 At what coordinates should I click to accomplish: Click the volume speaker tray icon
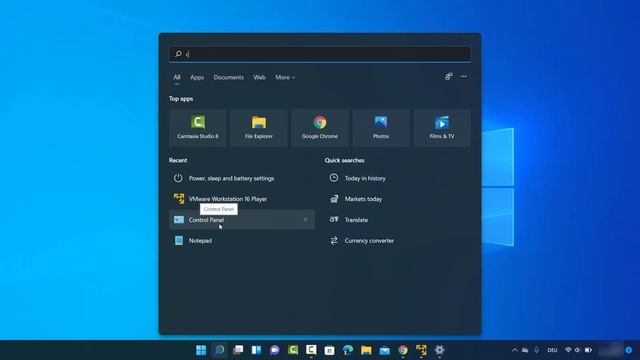click(x=578, y=350)
